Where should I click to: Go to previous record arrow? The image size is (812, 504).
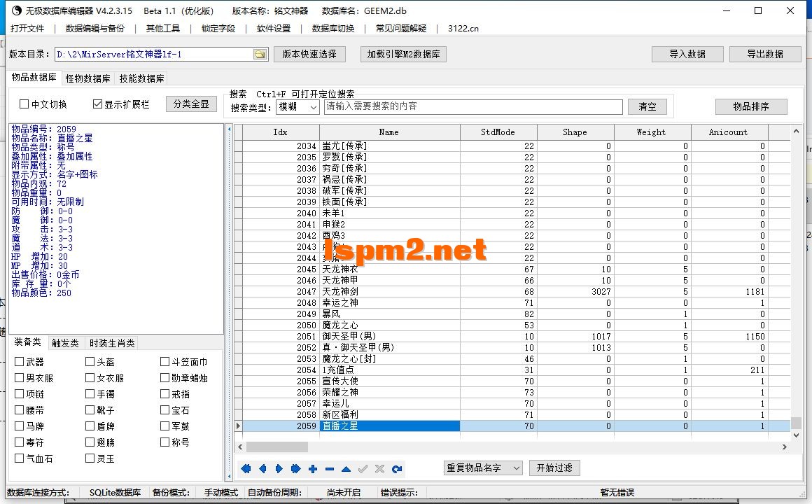[x=262, y=469]
